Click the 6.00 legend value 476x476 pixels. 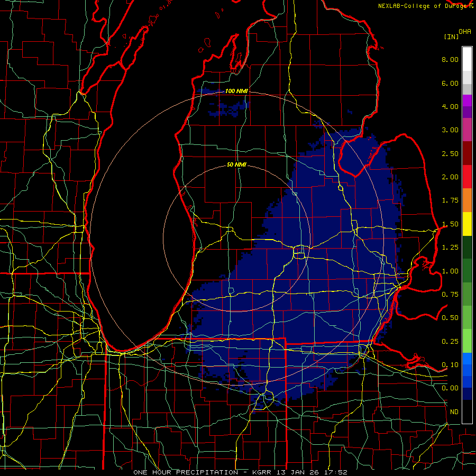(450, 83)
